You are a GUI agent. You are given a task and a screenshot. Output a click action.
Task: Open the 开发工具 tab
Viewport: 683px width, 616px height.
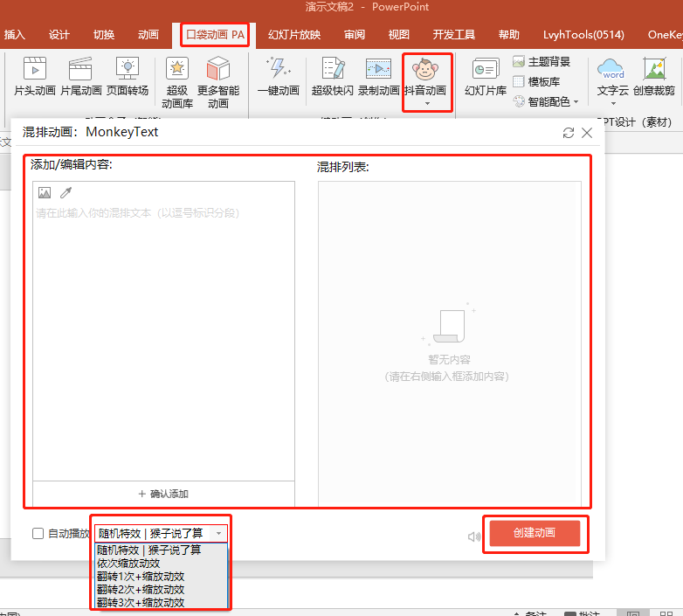(x=453, y=34)
